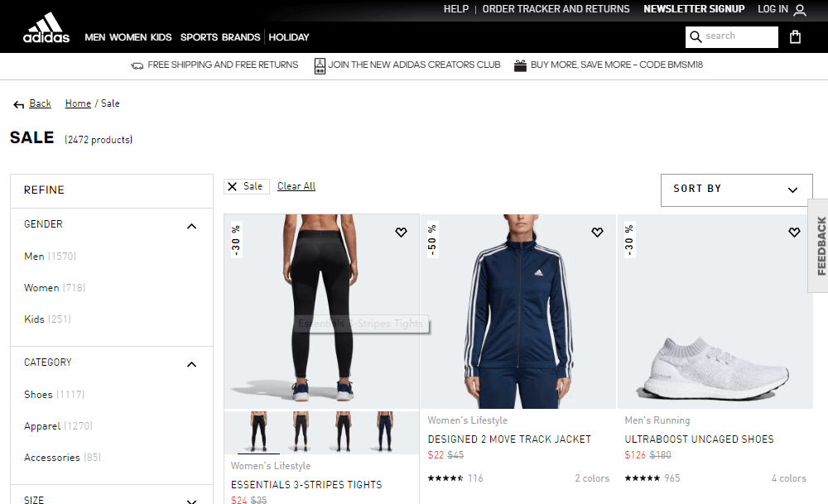Click the user account icon
The image size is (828, 504).
click(x=800, y=10)
